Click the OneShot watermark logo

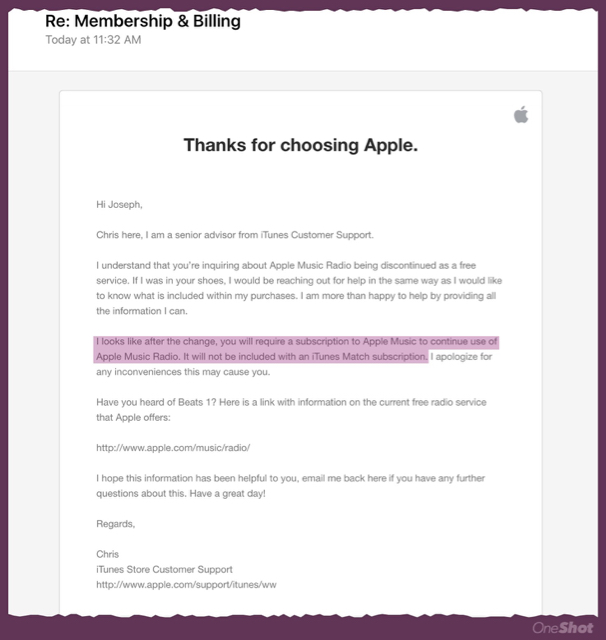click(562, 627)
